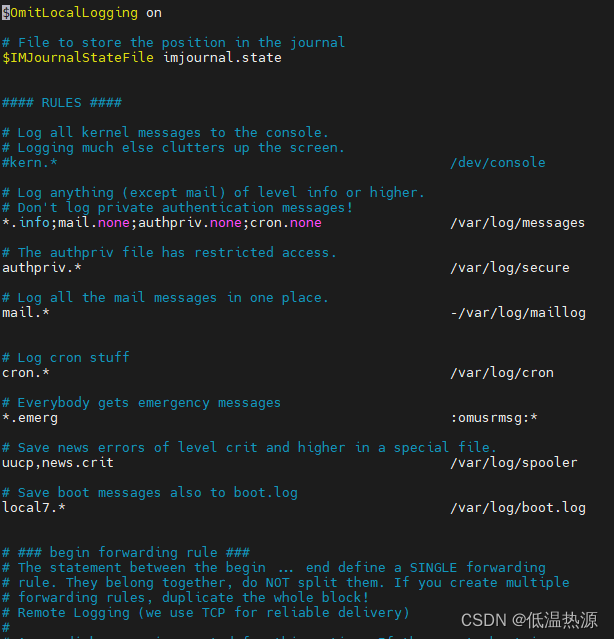Click the ':omusrmsg:*' action text
The image size is (614, 639).
click(494, 418)
